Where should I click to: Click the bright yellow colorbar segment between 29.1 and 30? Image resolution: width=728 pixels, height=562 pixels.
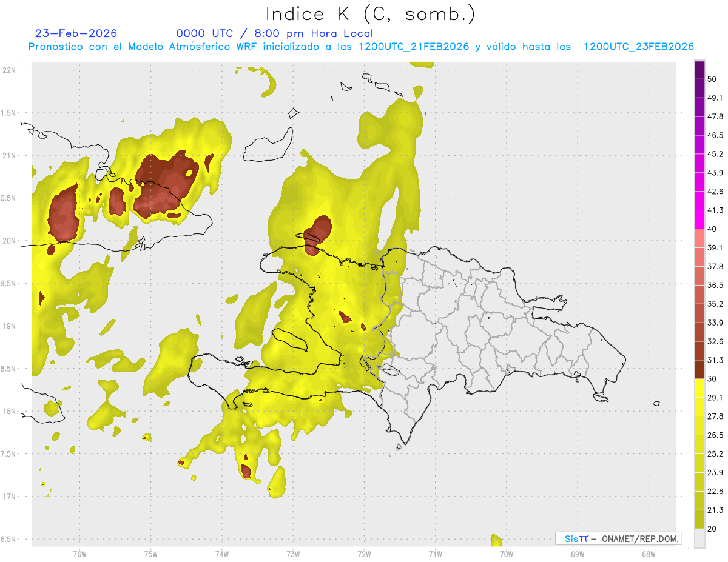click(699, 388)
